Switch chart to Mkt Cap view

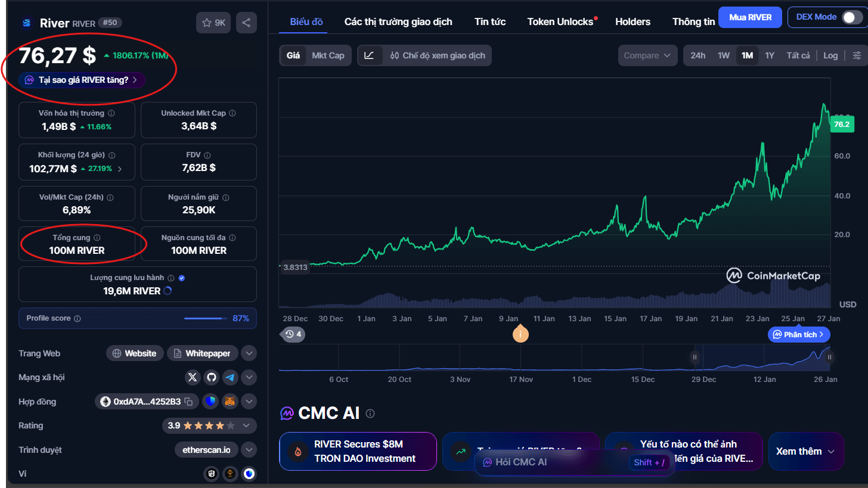pos(328,55)
